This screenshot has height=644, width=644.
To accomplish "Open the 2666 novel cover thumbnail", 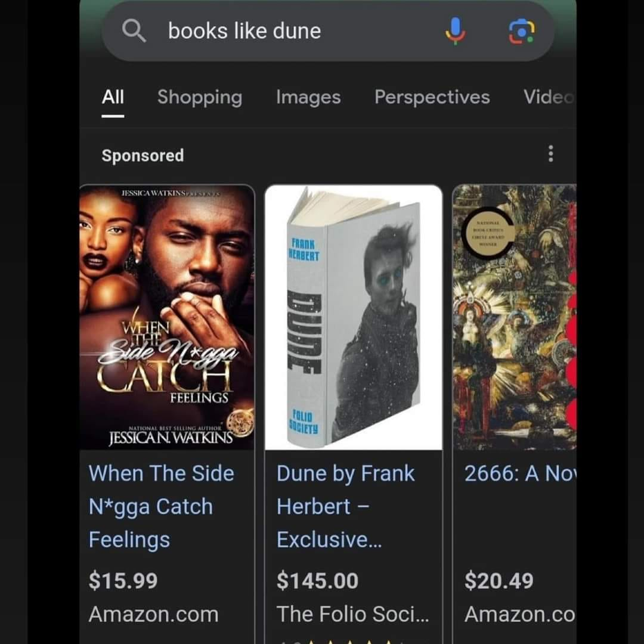I will pos(515,317).
